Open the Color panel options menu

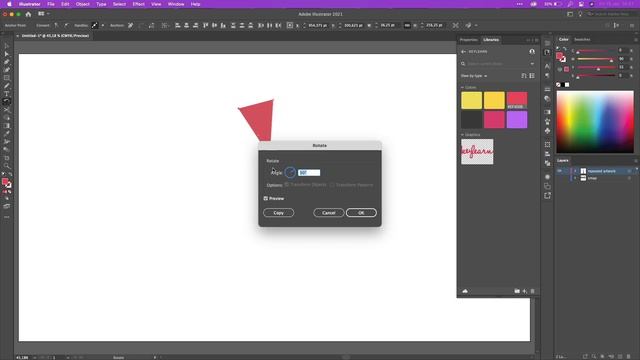[636, 40]
